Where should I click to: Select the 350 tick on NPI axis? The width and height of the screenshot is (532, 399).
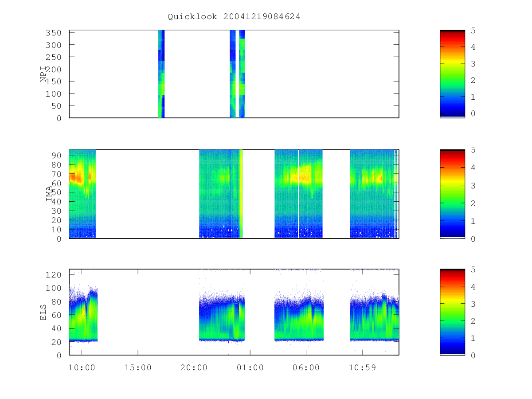(53, 33)
